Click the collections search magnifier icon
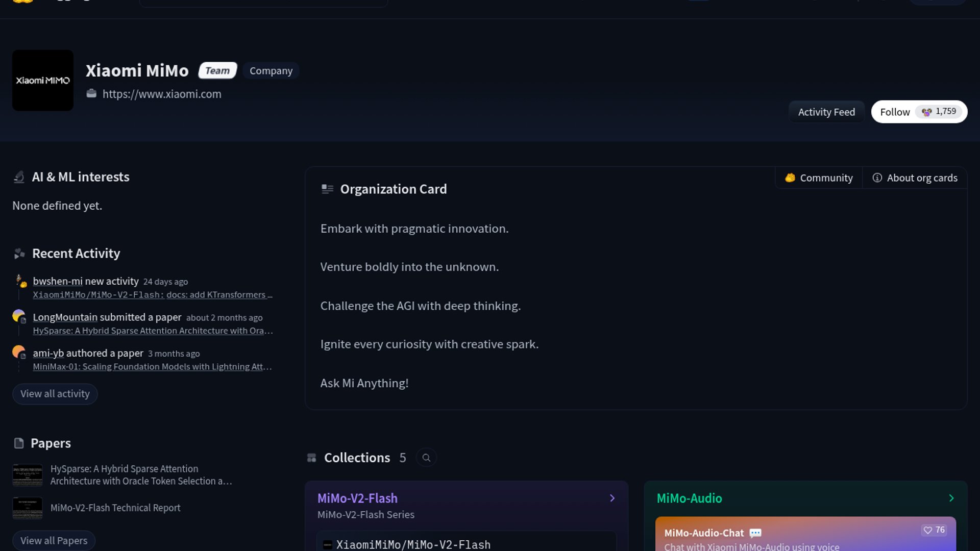980x551 pixels. click(x=426, y=458)
